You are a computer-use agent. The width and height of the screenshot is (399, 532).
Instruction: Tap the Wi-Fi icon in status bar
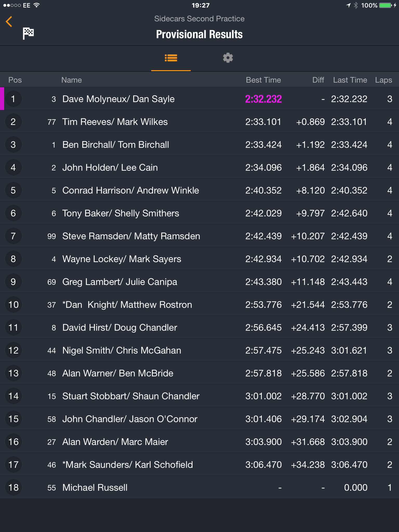(37, 5)
